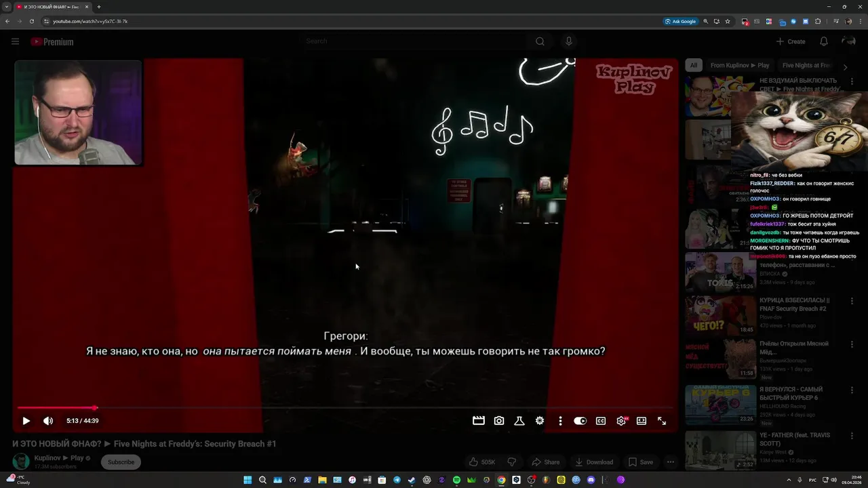Viewport: 868px width, 488px height.
Task: Open Chrome extensions puzzle icon
Action: pos(818,21)
